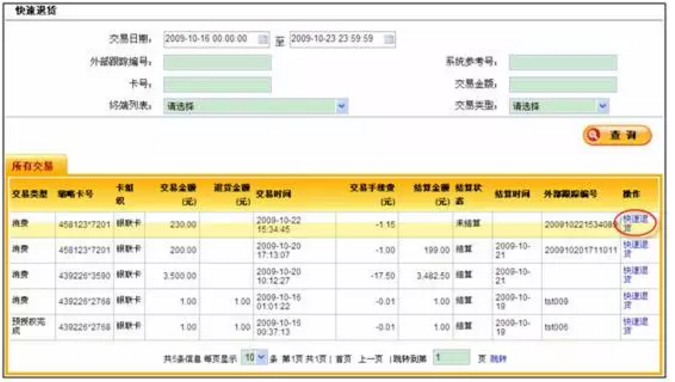The width and height of the screenshot is (675, 382).
Task: Click the transaction time 2009-10-22 15:34:45
Action: [279, 224]
